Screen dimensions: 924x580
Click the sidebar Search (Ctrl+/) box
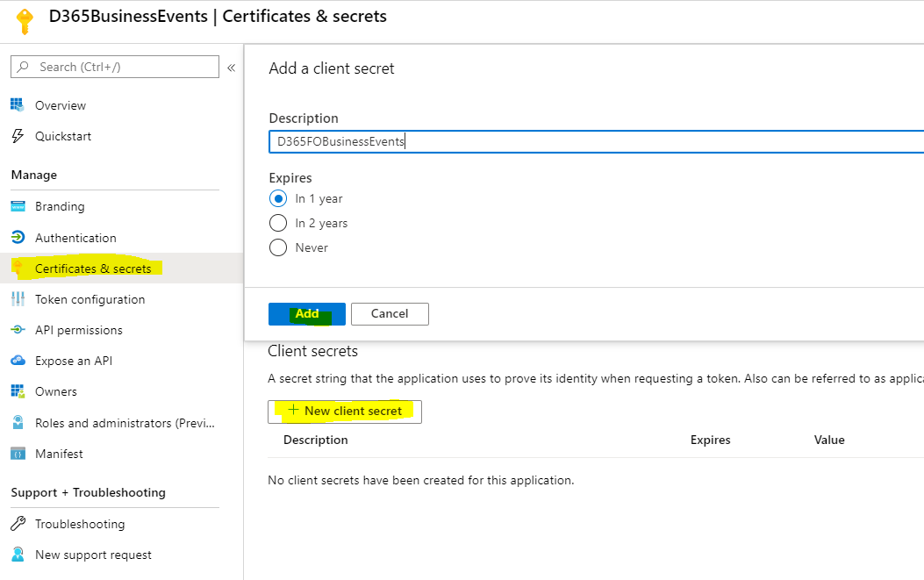point(115,67)
